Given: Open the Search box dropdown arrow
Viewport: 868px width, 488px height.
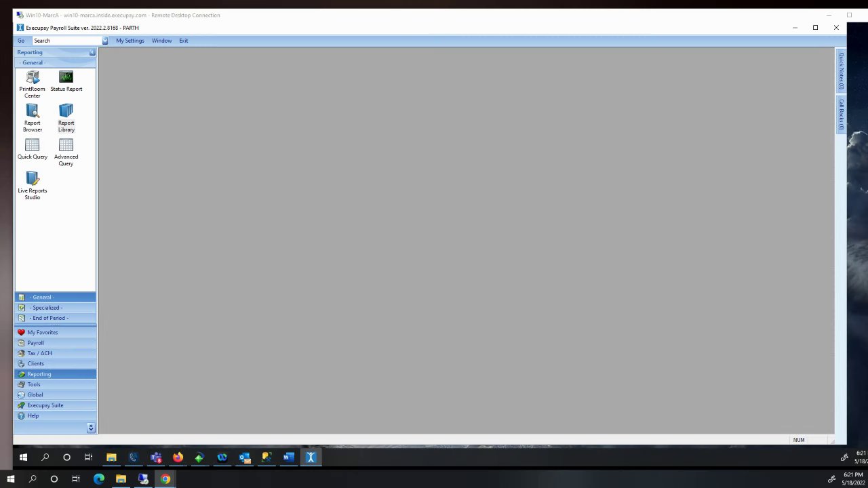Looking at the screenshot, I should 105,41.
